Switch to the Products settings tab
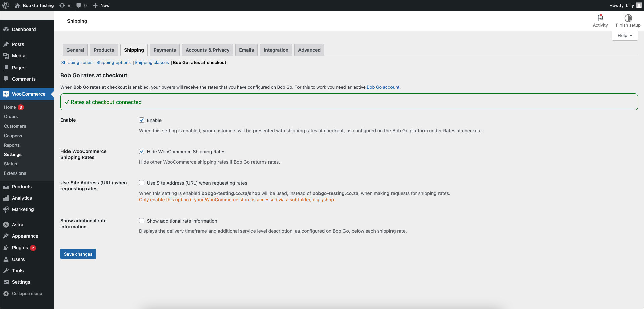Image resolution: width=644 pixels, height=309 pixels. (x=104, y=50)
